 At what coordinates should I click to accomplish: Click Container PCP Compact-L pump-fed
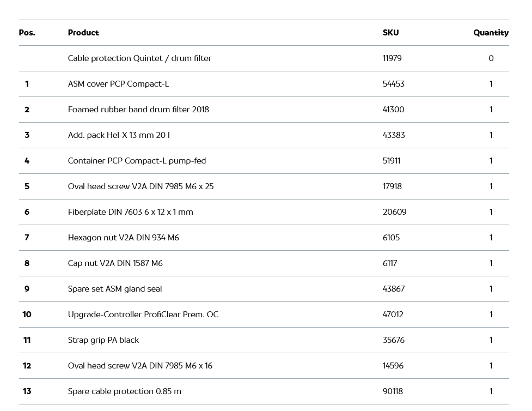click(x=137, y=161)
